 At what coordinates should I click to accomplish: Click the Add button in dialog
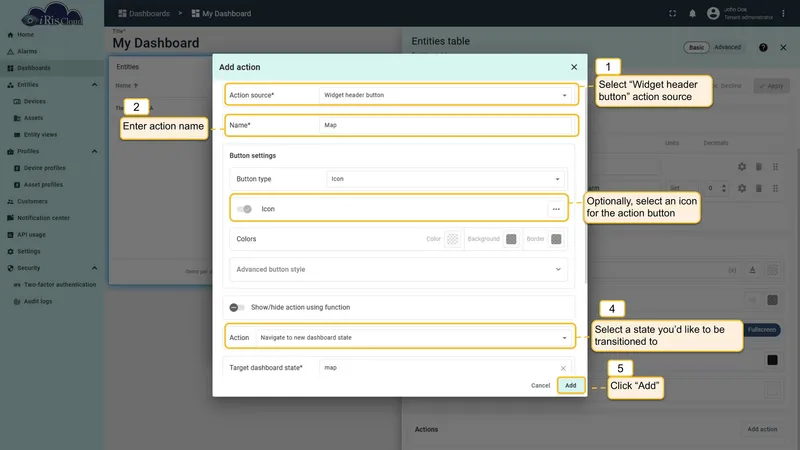(x=570, y=386)
